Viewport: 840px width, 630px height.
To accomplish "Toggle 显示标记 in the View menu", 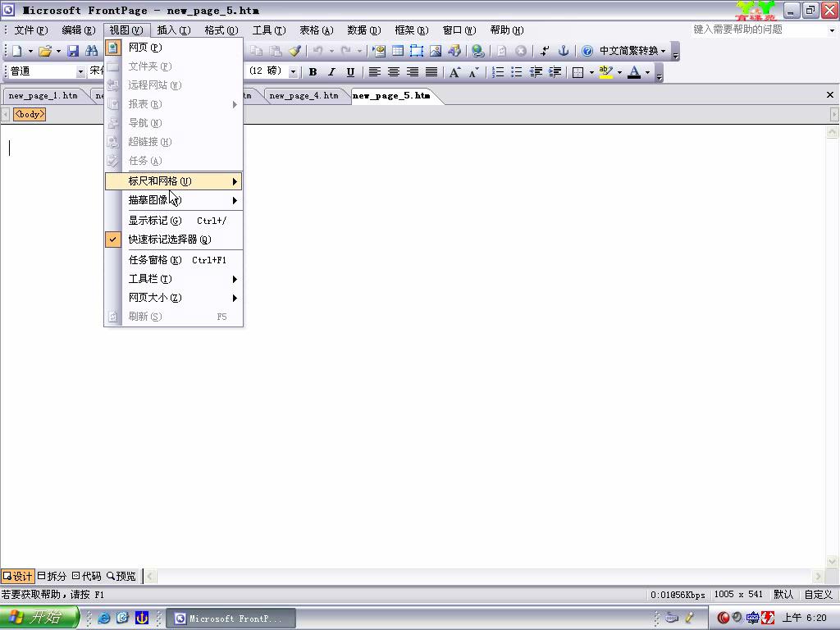I will pyautogui.click(x=174, y=221).
